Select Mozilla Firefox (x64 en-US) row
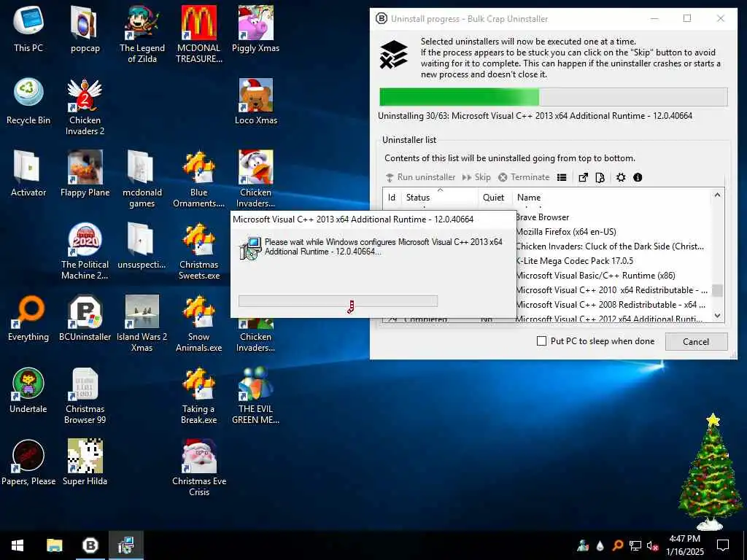 coord(614,232)
